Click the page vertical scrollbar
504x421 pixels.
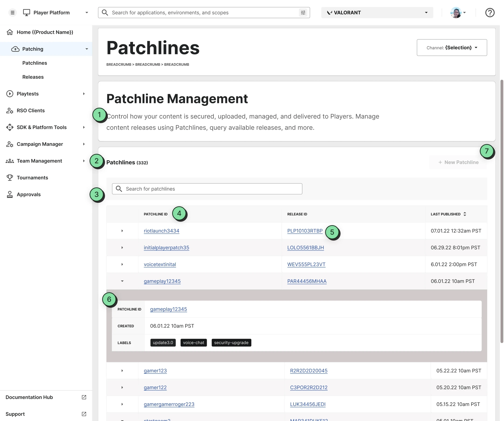[502, 211]
